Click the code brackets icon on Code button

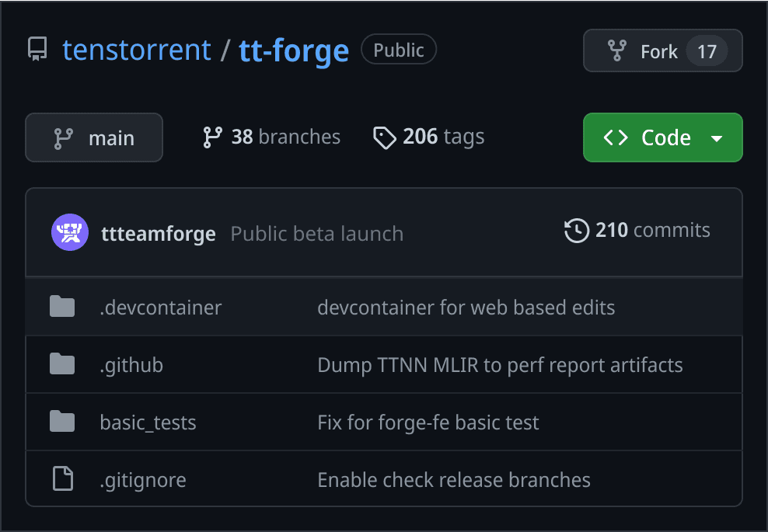coord(615,137)
